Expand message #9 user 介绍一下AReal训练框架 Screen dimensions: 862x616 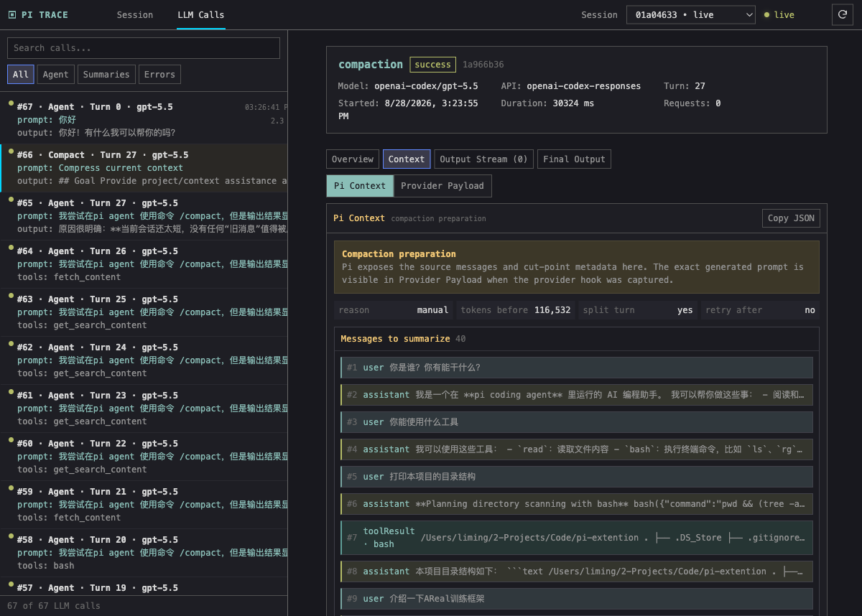coord(577,599)
